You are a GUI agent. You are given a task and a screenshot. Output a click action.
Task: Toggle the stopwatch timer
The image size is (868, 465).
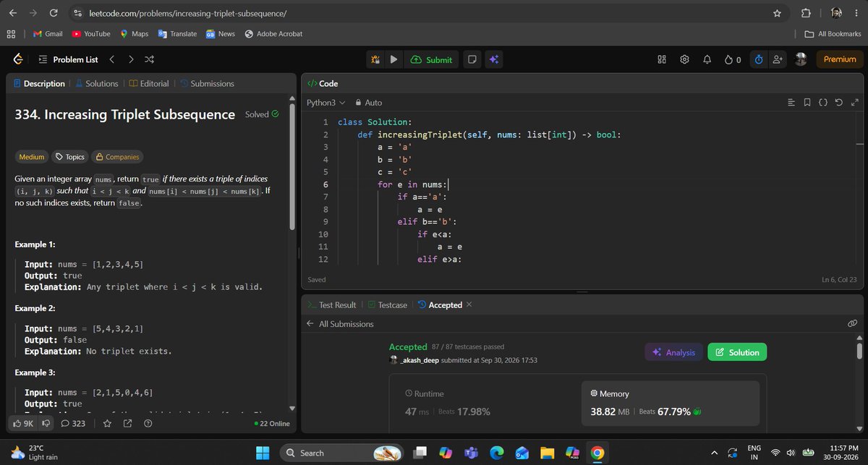tap(758, 60)
